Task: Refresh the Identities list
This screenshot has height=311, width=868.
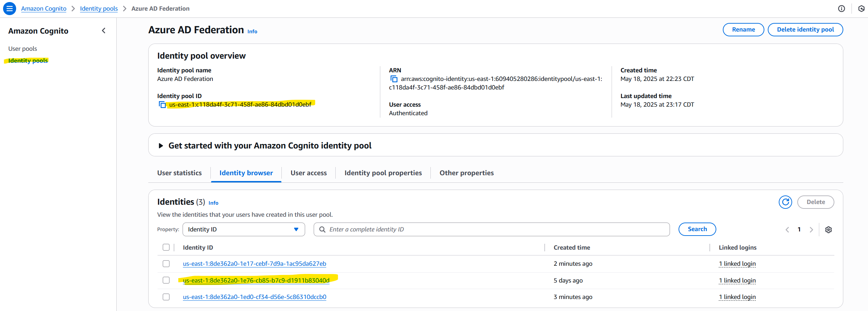Action: click(785, 202)
